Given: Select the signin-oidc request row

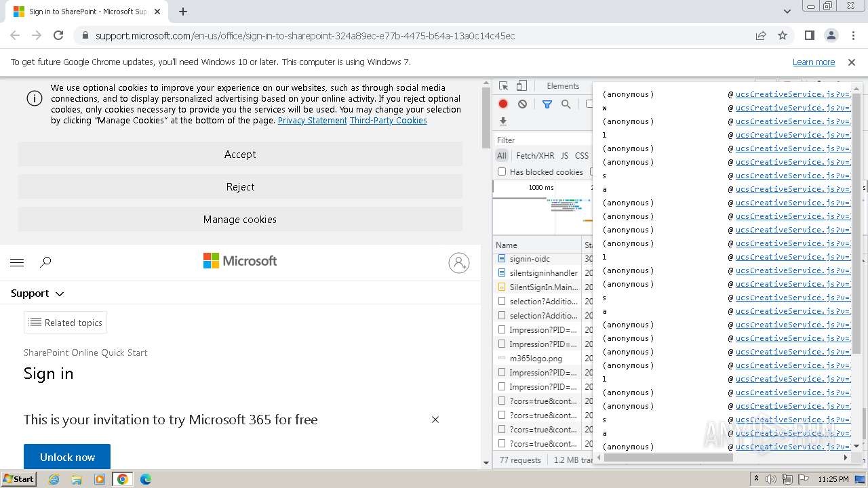Looking at the screenshot, I should click(537, 258).
